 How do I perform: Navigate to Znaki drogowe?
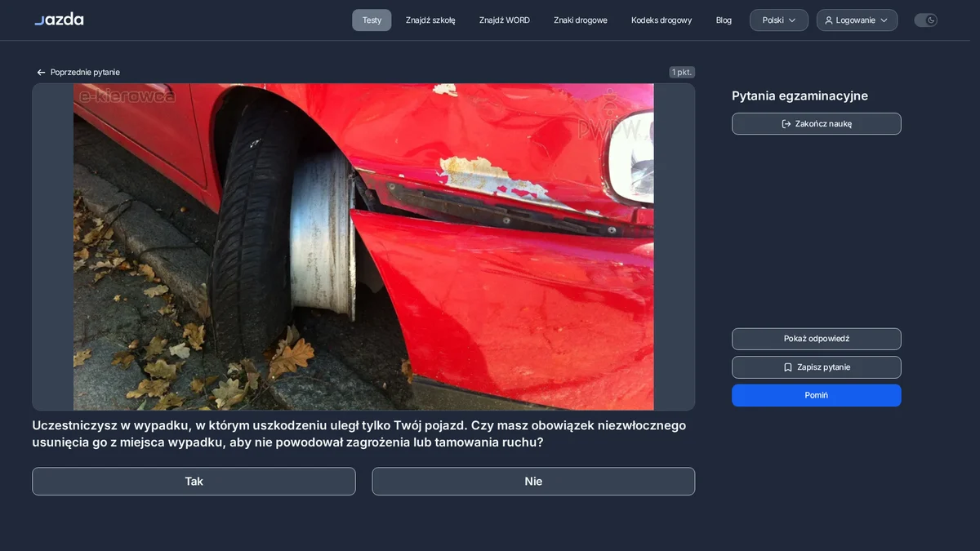point(581,20)
